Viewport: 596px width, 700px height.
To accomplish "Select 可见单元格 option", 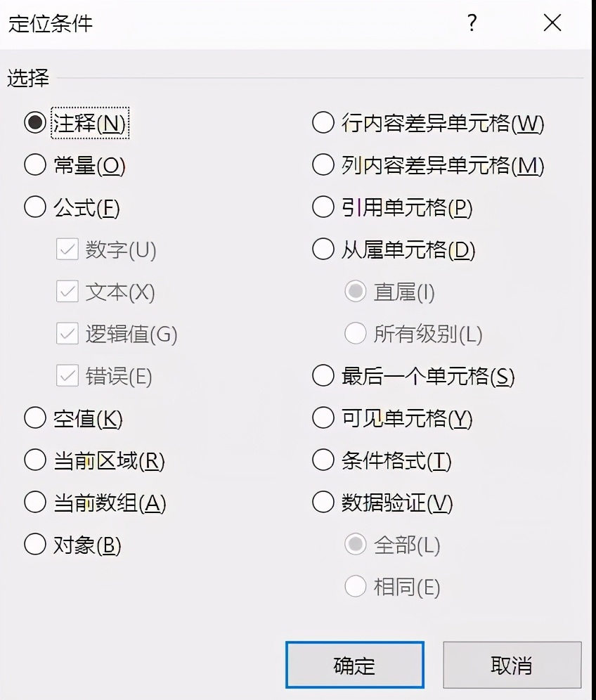I will (323, 418).
